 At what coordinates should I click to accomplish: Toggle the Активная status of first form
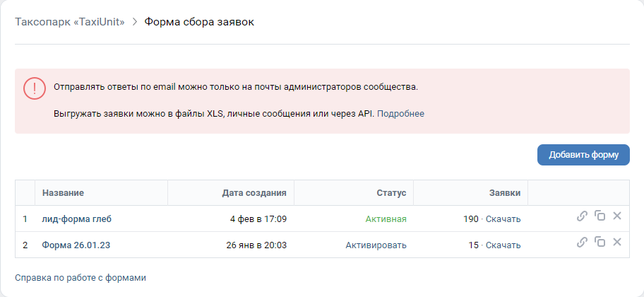tap(386, 219)
